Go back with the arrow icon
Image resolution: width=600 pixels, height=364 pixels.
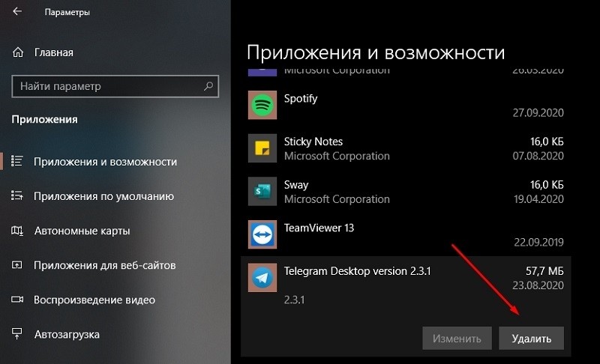click(x=17, y=11)
